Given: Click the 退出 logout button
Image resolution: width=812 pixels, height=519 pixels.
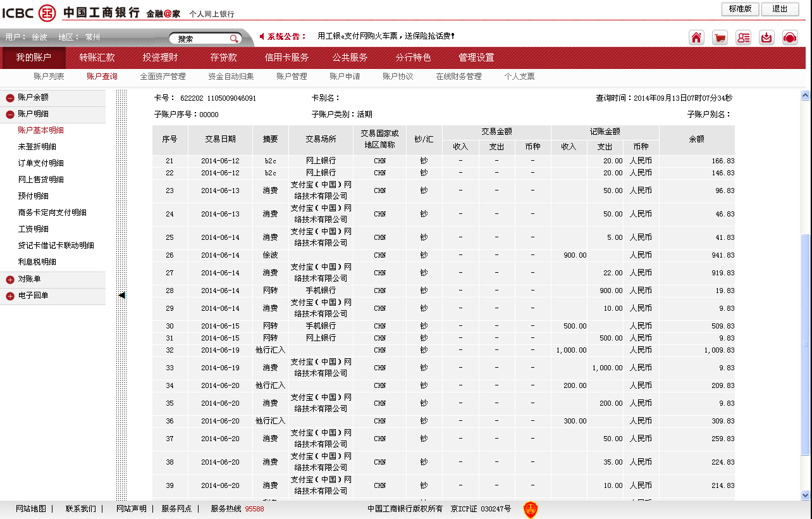Looking at the screenshot, I should pos(780,9).
